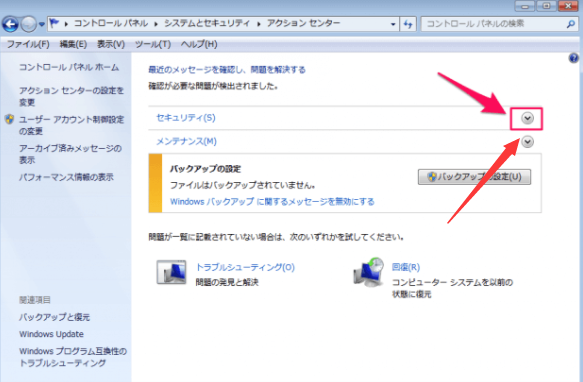
Task: Open the recent pages dropdown arrow
Action: point(42,25)
